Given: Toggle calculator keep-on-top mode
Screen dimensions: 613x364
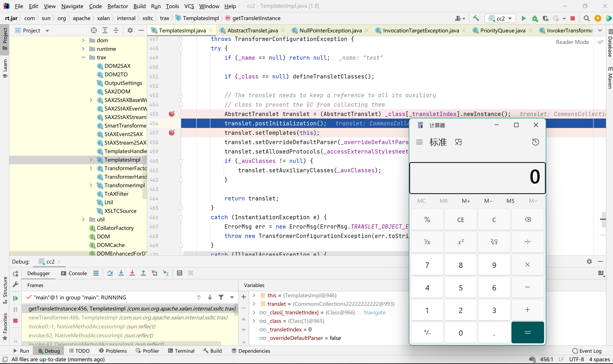Looking at the screenshot, I should (458, 142).
